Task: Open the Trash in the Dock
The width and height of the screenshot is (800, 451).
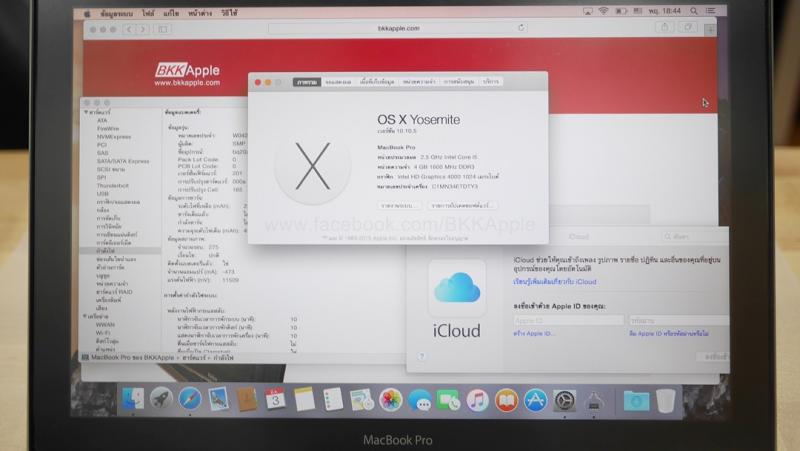Action: (666, 400)
